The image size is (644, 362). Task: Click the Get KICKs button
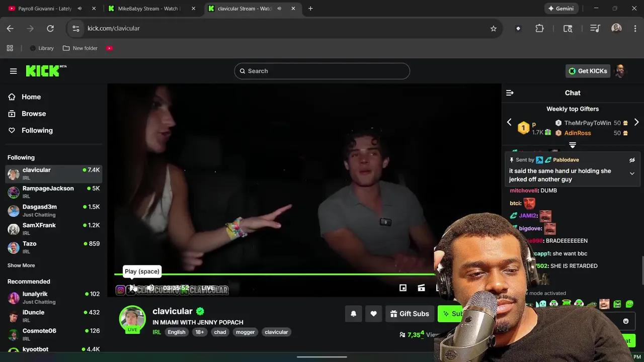[x=588, y=71]
